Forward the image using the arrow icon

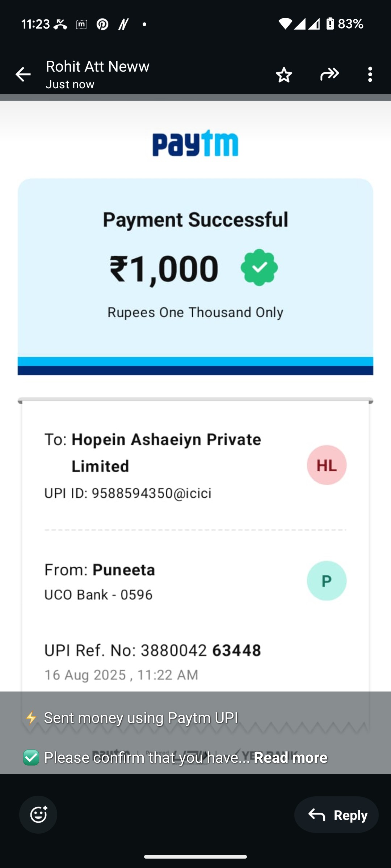(329, 75)
